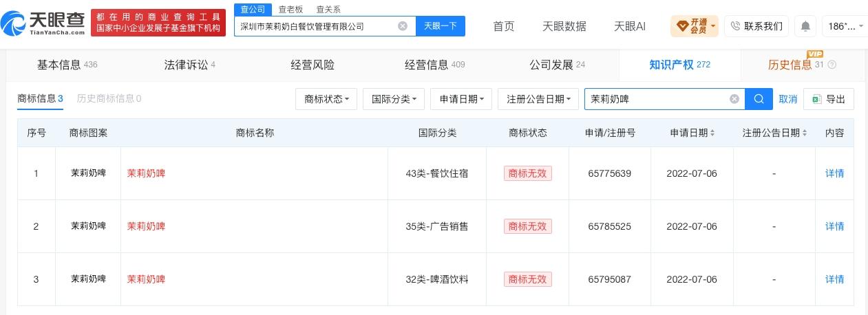Image resolution: width=868 pixels, height=315 pixels.
Task: Expand the account menu 186*
Action: pyautogui.click(x=844, y=26)
